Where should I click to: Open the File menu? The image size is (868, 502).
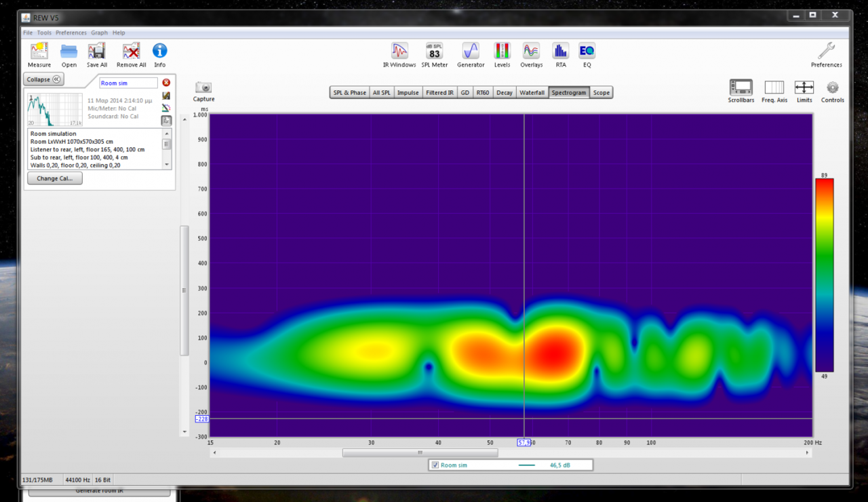pos(28,33)
